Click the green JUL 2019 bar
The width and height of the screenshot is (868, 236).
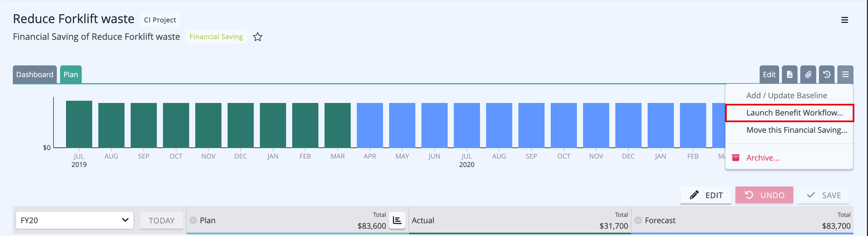79,124
